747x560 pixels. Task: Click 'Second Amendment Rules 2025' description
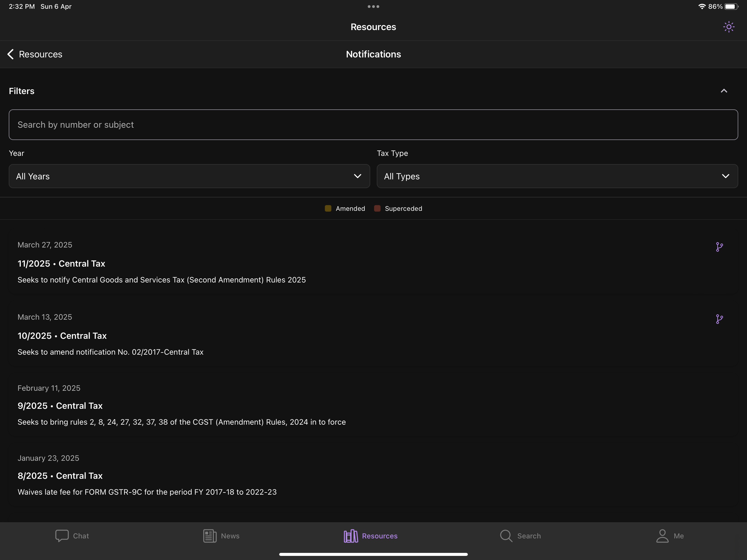click(161, 280)
